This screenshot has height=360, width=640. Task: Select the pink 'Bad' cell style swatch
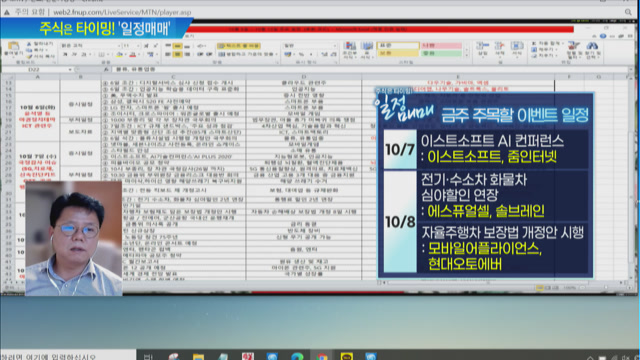click(x=441, y=45)
